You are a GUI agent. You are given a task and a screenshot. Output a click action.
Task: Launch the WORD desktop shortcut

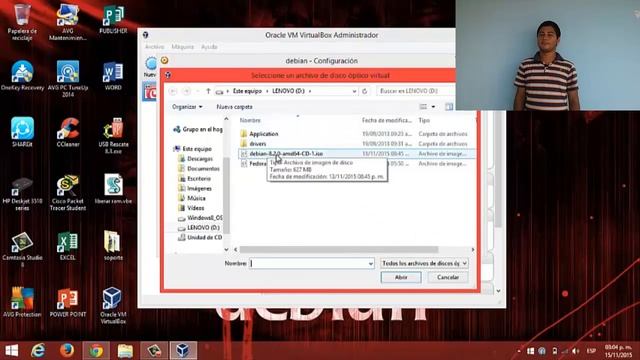point(113,76)
